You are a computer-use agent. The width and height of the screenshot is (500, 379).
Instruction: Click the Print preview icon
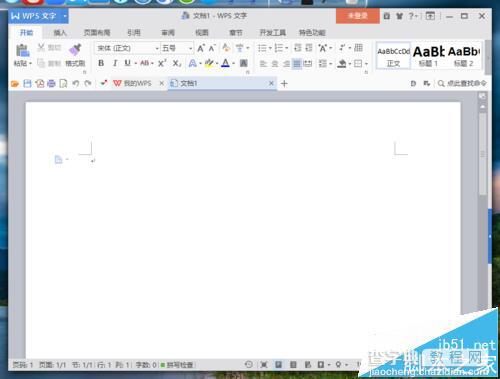pyautogui.click(x=63, y=84)
